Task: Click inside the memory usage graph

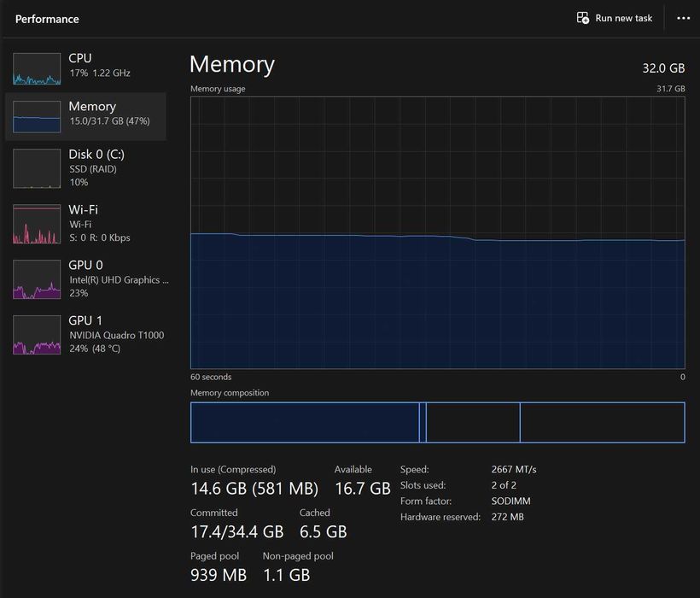Action: pyautogui.click(x=437, y=232)
